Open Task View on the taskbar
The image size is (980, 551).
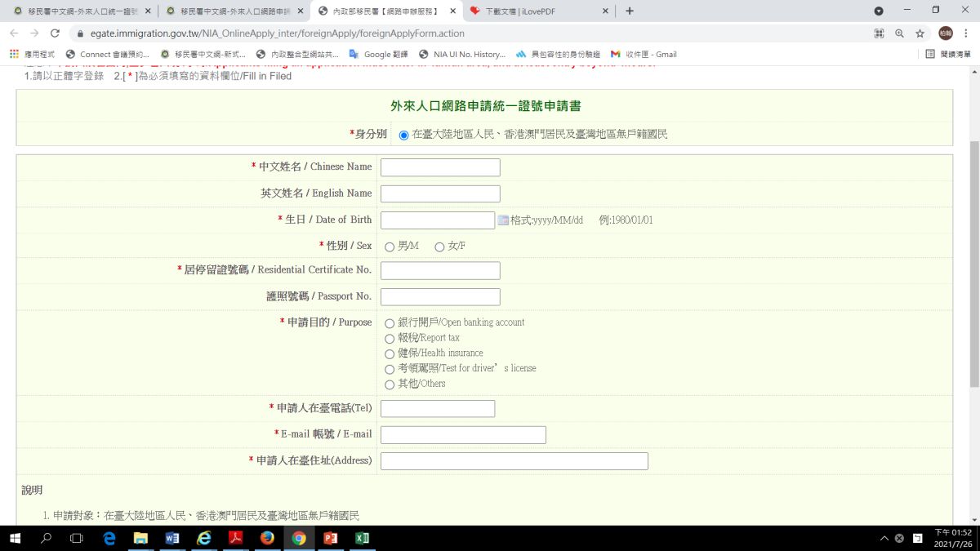coord(77,538)
